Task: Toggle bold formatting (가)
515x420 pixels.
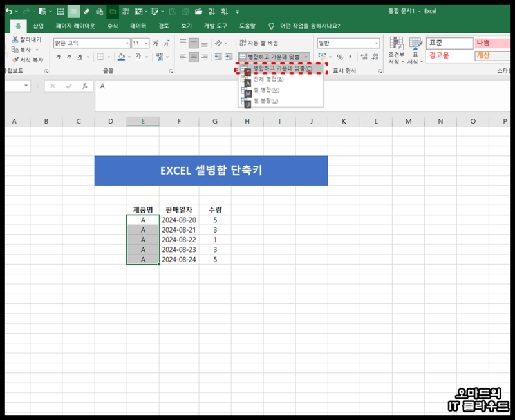Action: point(58,57)
